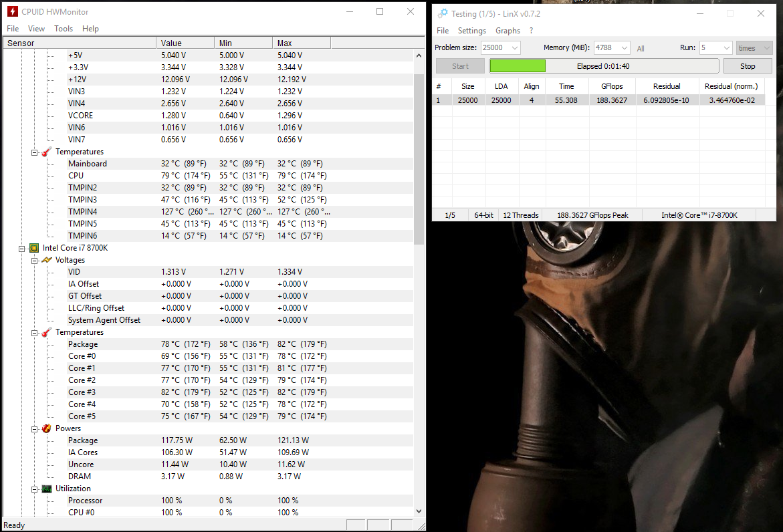Click the Utilization graph icon

(46, 489)
